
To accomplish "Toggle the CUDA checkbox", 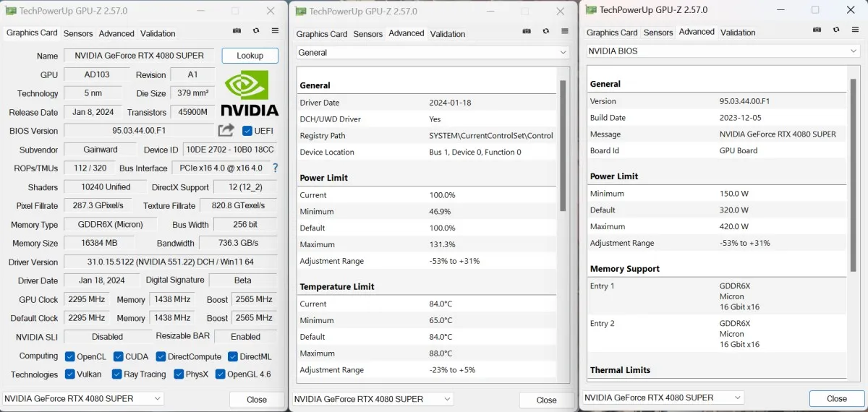I will pyautogui.click(x=118, y=356).
